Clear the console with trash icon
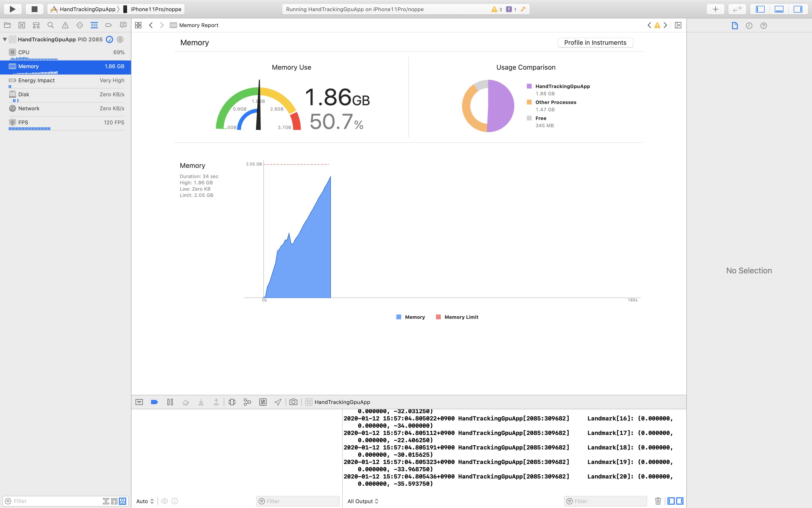812x508 pixels. pos(658,501)
